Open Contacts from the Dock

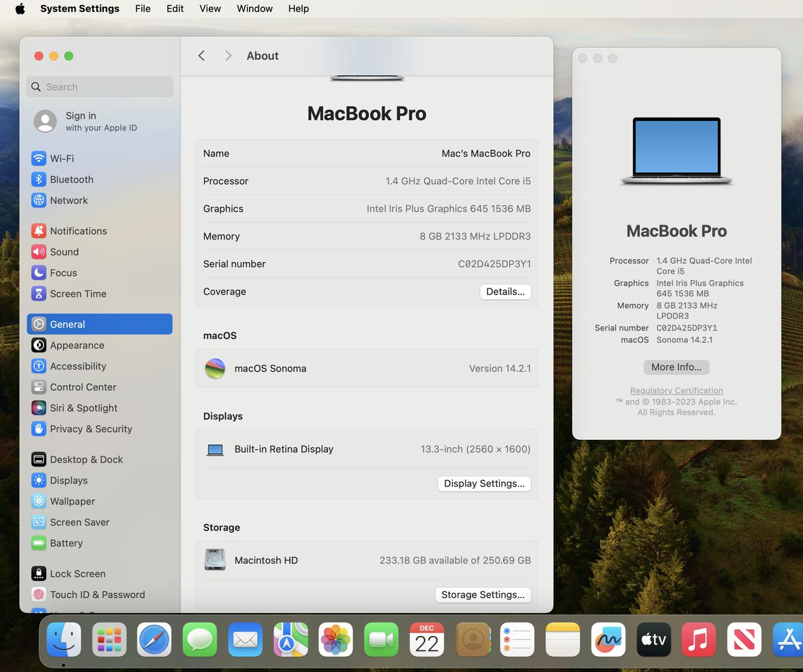(x=472, y=640)
